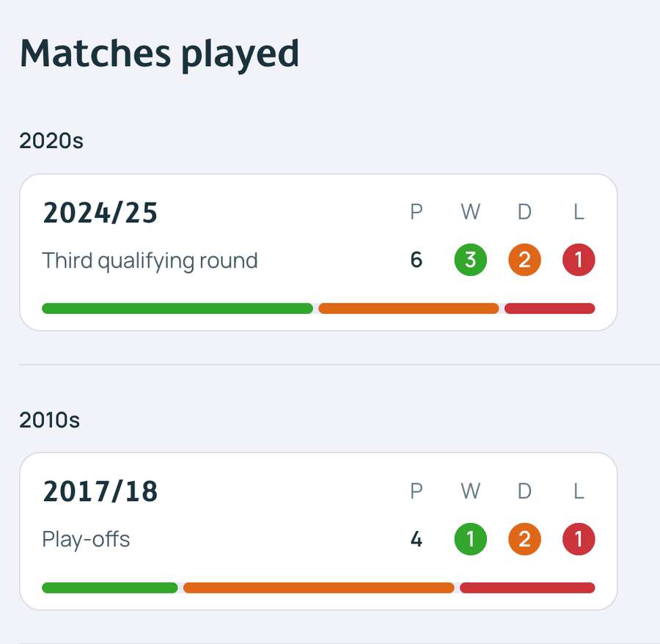
Task: Select the green wins badge for 2017/18
Action: 470,540
